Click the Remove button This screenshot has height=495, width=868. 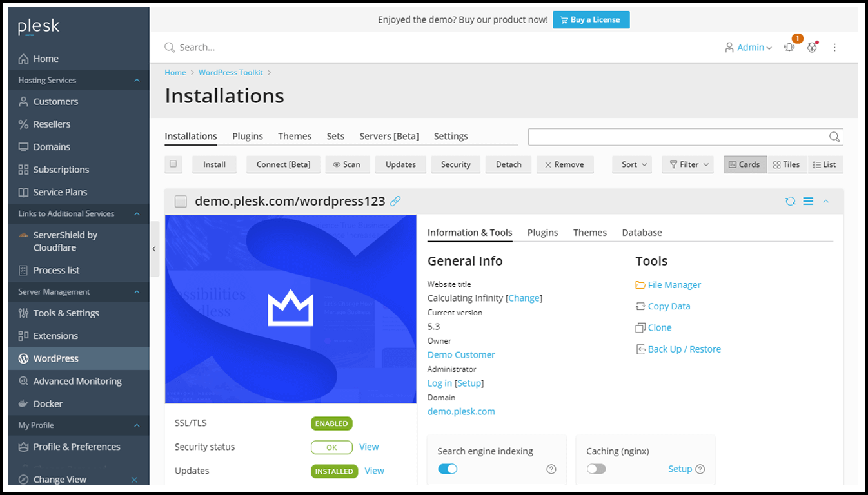coord(565,164)
